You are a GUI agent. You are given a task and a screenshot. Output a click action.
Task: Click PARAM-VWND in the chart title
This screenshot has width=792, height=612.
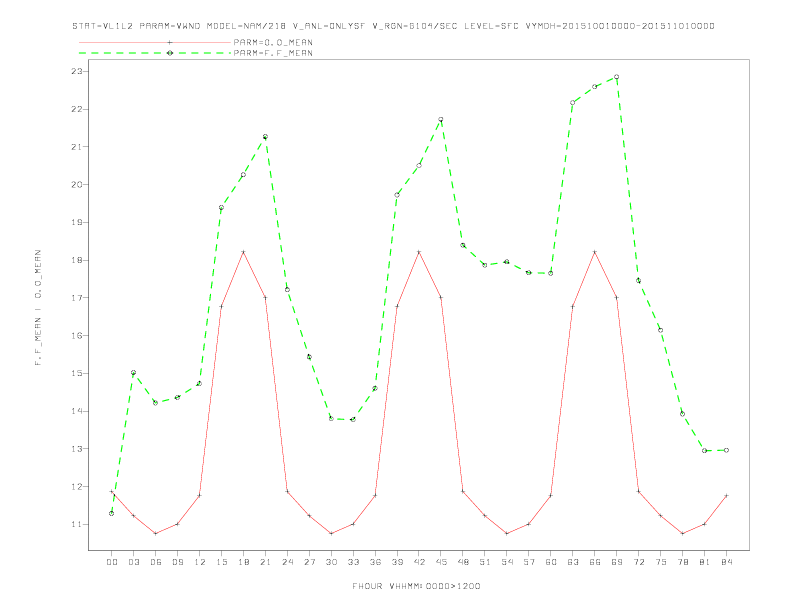(x=169, y=26)
